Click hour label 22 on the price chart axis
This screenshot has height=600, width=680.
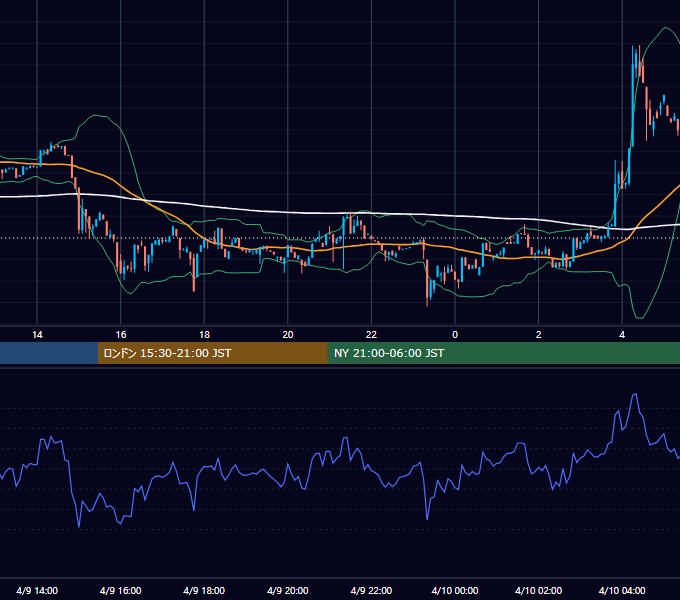coord(371,335)
